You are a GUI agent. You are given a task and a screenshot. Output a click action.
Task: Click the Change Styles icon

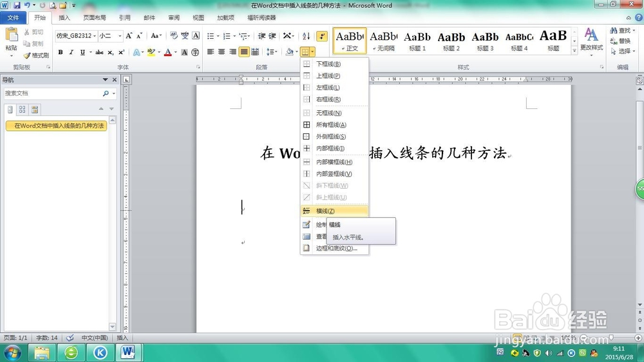pos(591,35)
